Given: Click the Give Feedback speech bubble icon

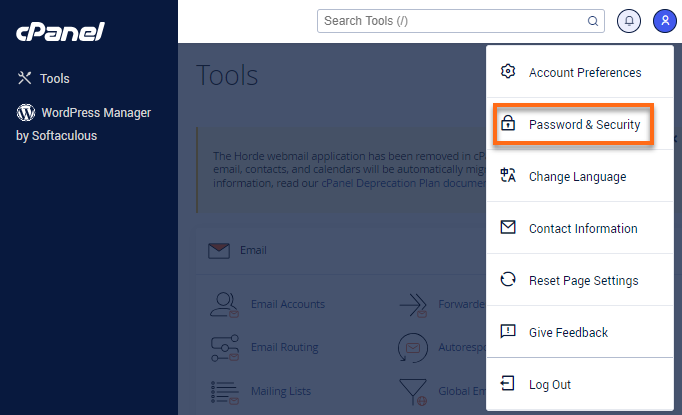Looking at the screenshot, I should click(508, 333).
